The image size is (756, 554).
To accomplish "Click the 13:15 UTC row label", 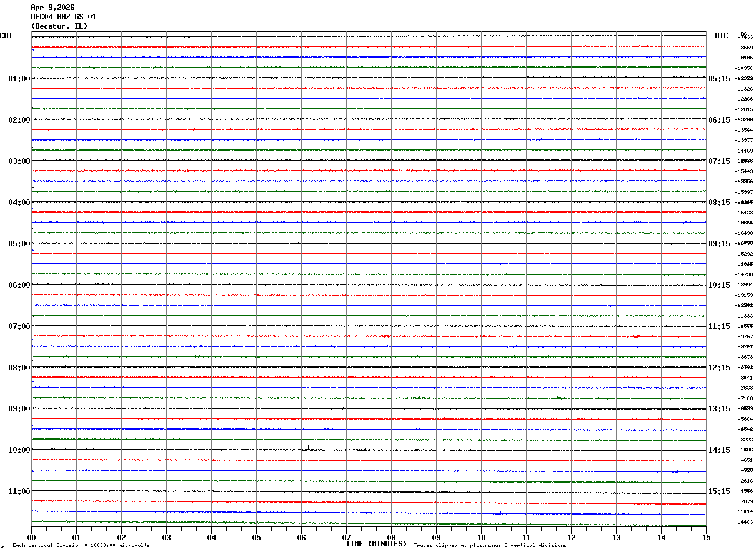I will pos(719,409).
